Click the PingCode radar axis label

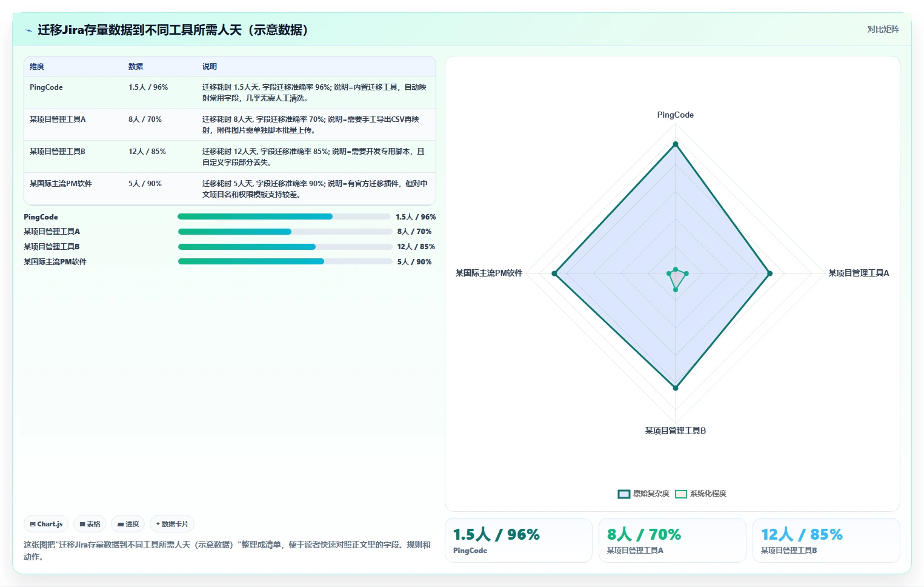[676, 115]
